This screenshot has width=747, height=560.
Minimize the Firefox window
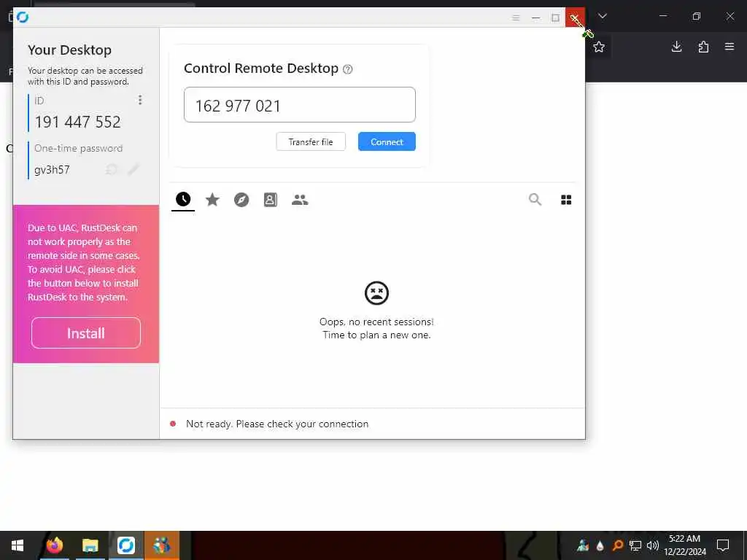coord(663,16)
